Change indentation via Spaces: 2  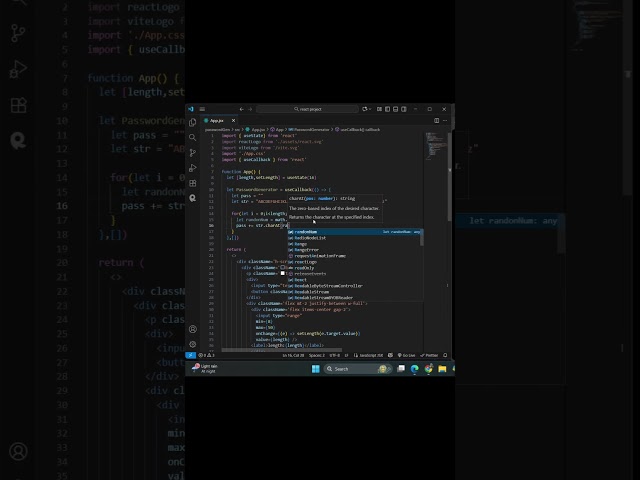[317, 355]
